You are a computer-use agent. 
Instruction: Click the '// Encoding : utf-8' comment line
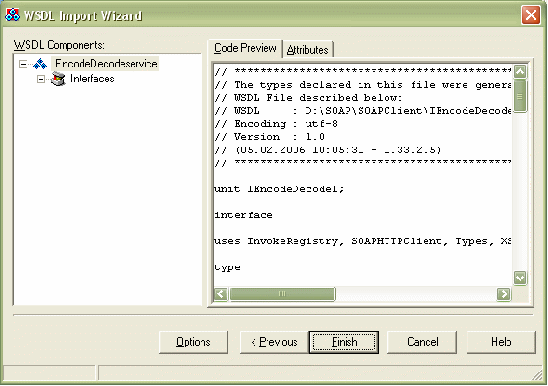point(276,124)
